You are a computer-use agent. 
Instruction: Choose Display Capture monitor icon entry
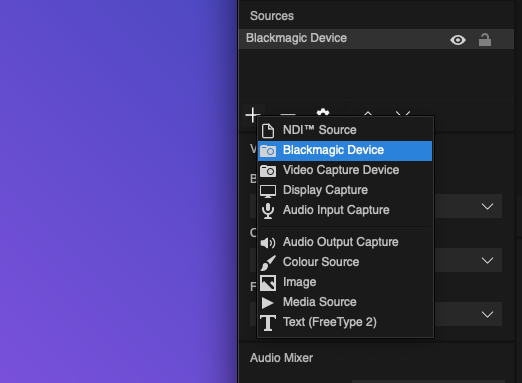345,190
